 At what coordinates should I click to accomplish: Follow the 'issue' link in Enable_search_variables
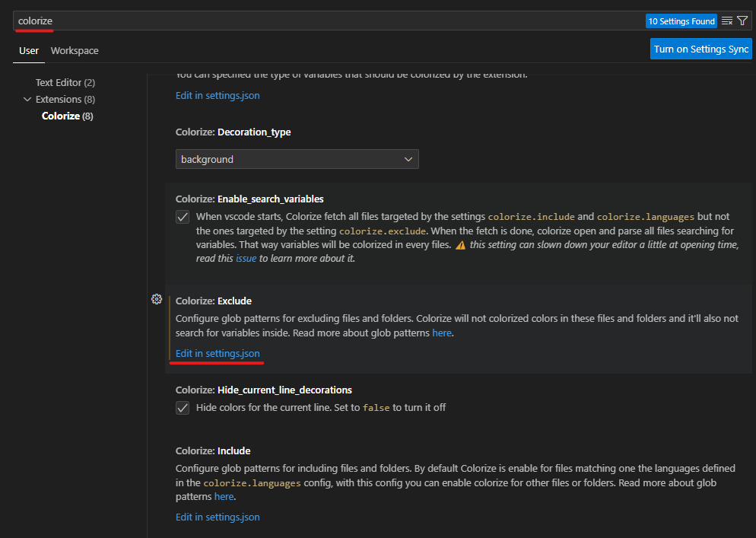[x=246, y=258]
